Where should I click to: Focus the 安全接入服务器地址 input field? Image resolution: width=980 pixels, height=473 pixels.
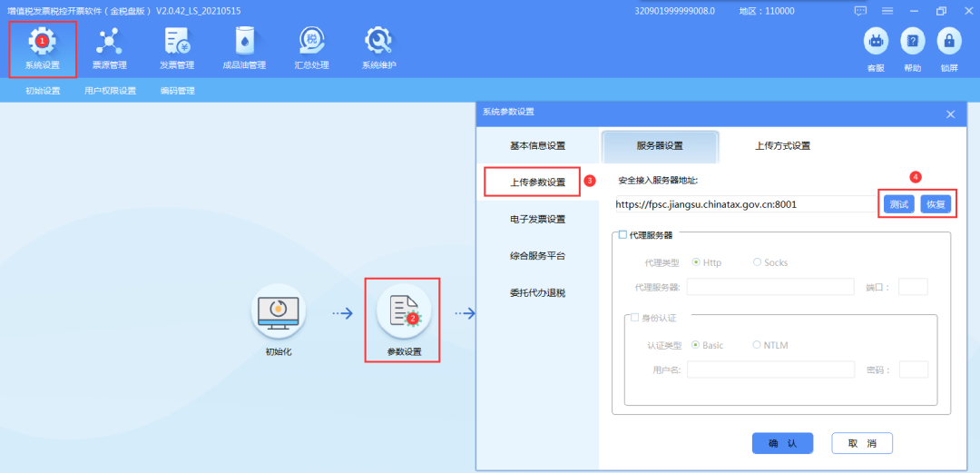(x=746, y=204)
